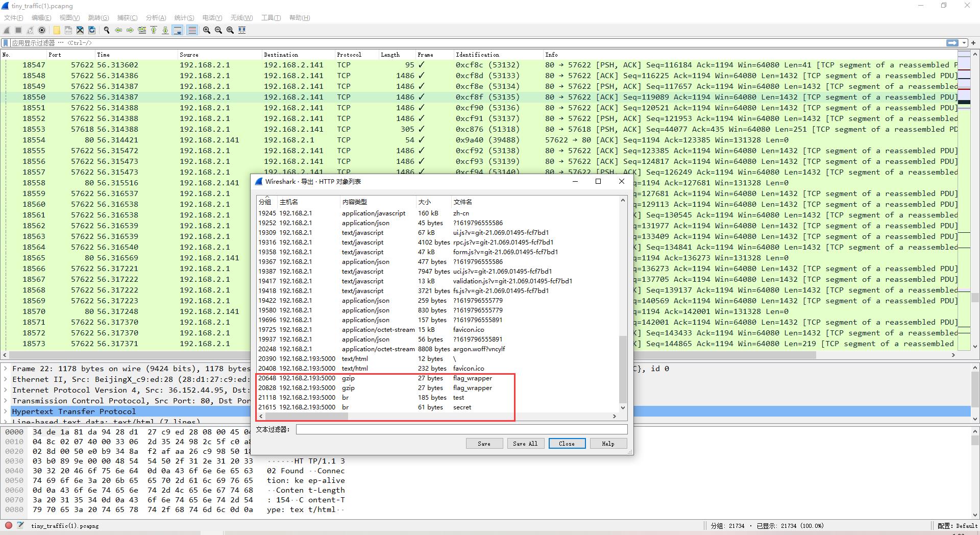Image resolution: width=980 pixels, height=535 pixels.
Task: Open the 统计(S) menu
Action: [x=184, y=18]
